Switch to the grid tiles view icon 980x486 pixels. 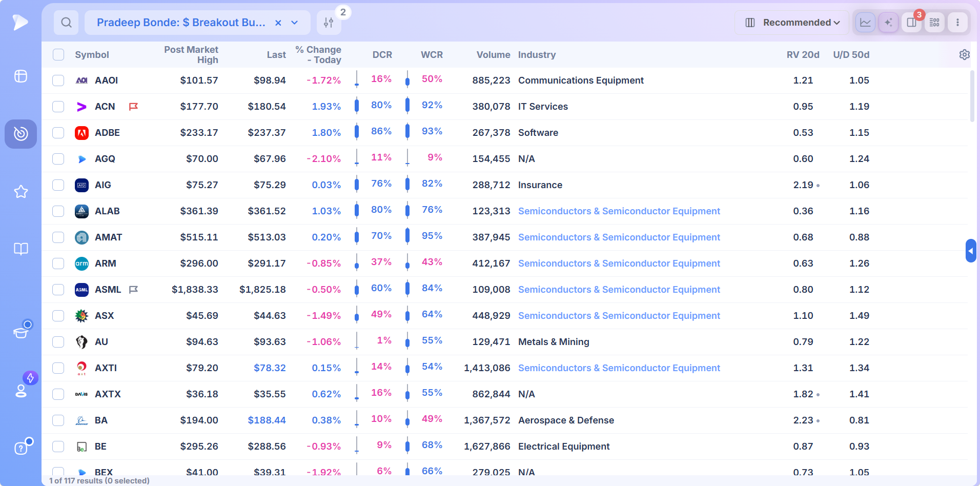(x=934, y=23)
